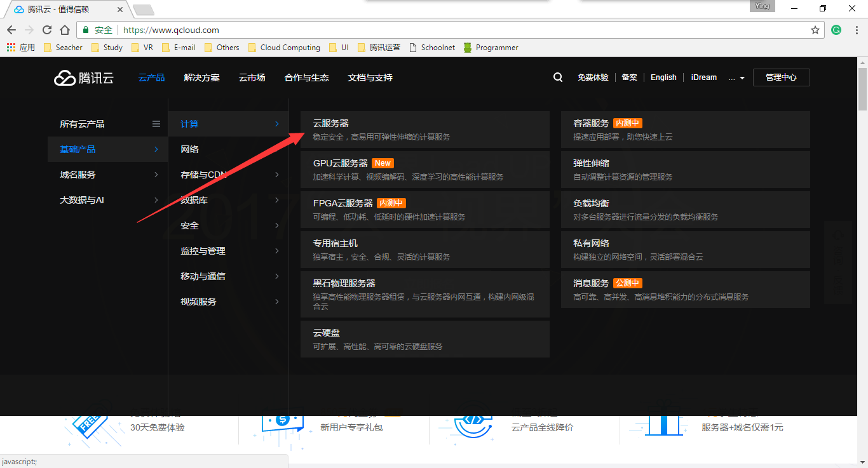Open the 解决方案 navigation menu
Viewport: 868px width, 468px height.
201,77
